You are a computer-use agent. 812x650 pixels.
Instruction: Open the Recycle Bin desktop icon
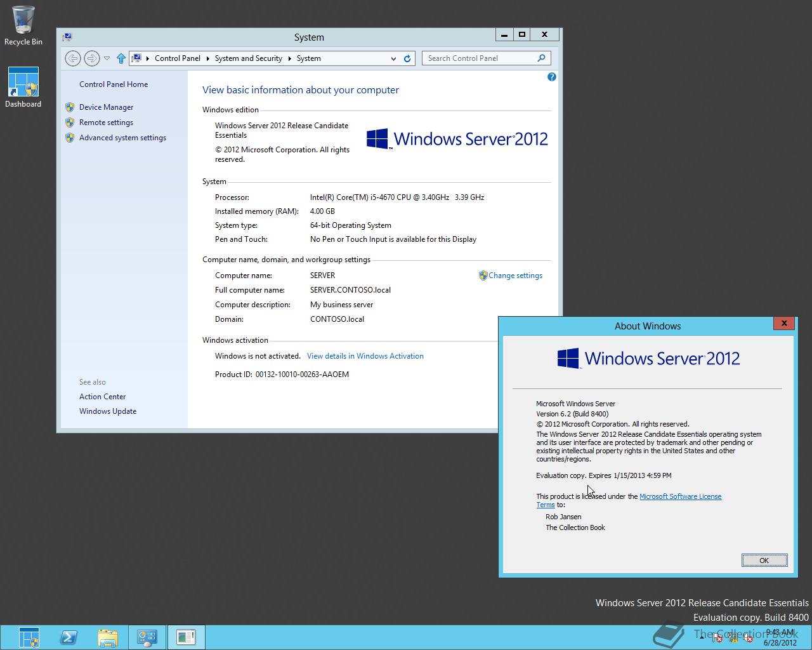point(23,25)
